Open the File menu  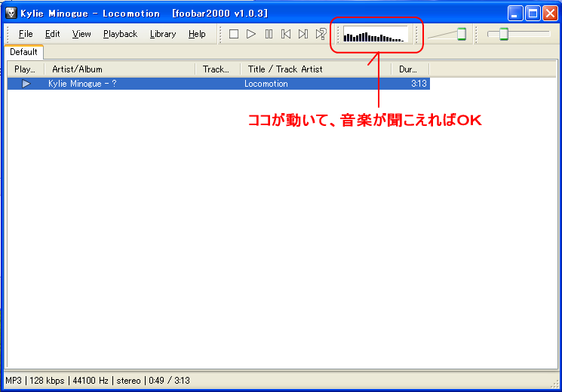click(26, 34)
